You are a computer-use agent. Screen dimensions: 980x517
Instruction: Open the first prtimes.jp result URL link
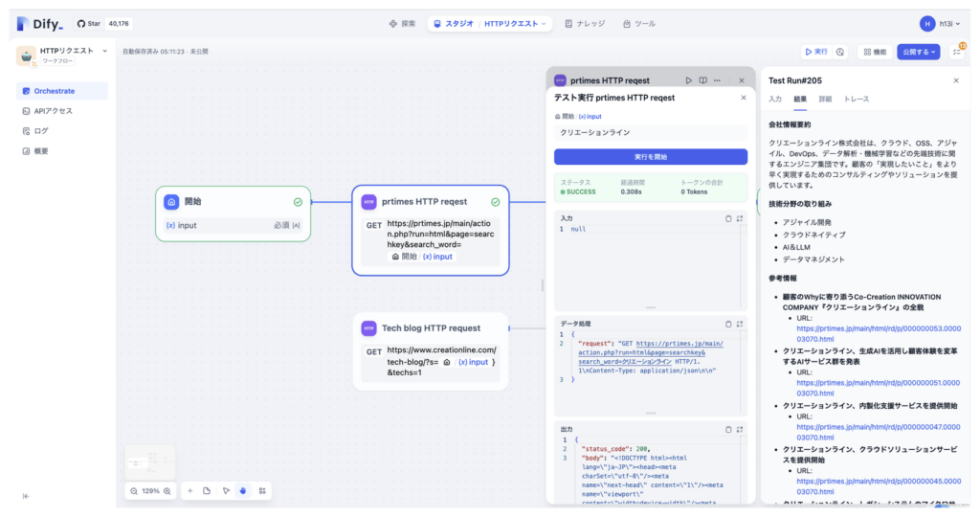pyautogui.click(x=879, y=334)
